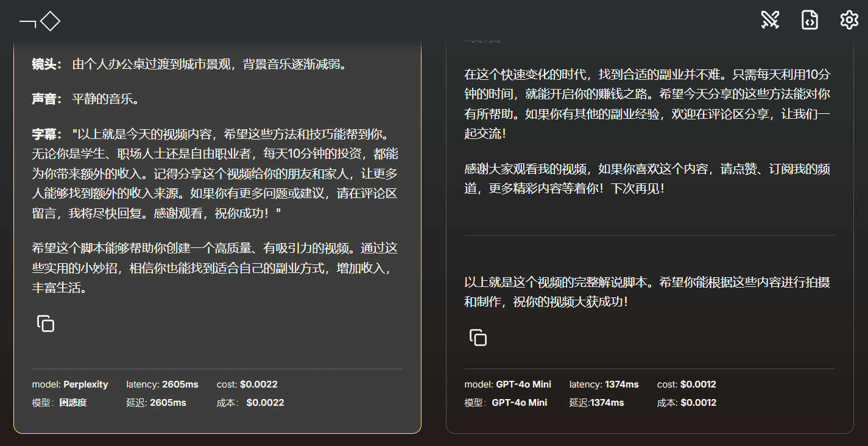The height and width of the screenshot is (446, 868).
Task: Copy the GPT-4o Mini response text
Action: tap(478, 338)
